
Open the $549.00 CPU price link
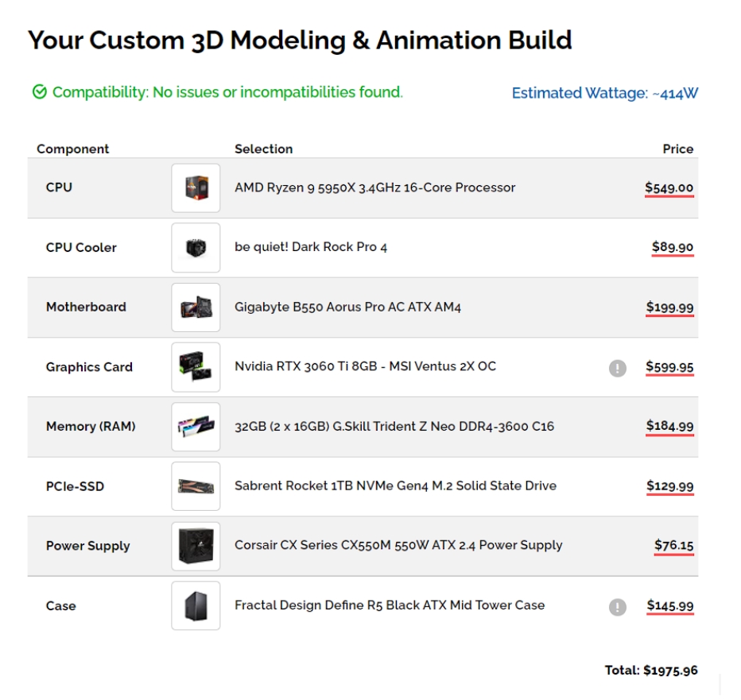click(x=669, y=188)
